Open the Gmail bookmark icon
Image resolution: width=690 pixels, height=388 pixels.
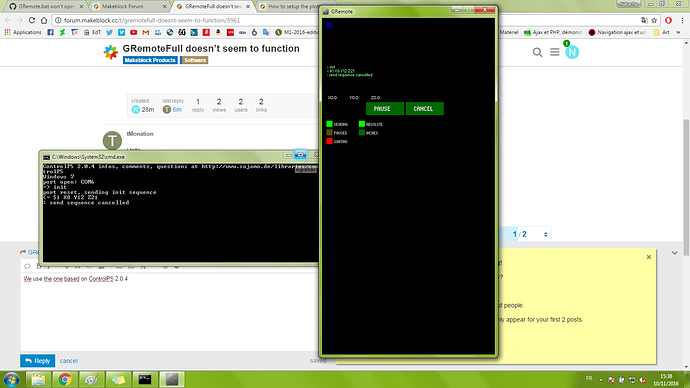click(x=146, y=32)
